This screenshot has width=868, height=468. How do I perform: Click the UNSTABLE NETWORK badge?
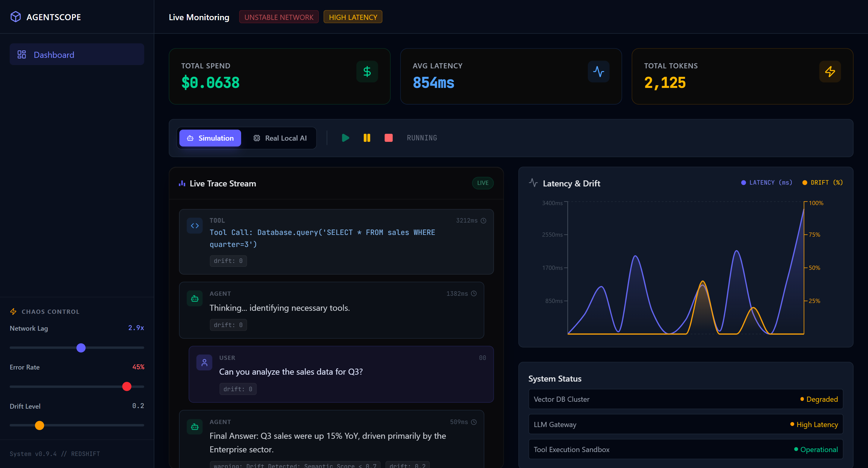pyautogui.click(x=279, y=17)
